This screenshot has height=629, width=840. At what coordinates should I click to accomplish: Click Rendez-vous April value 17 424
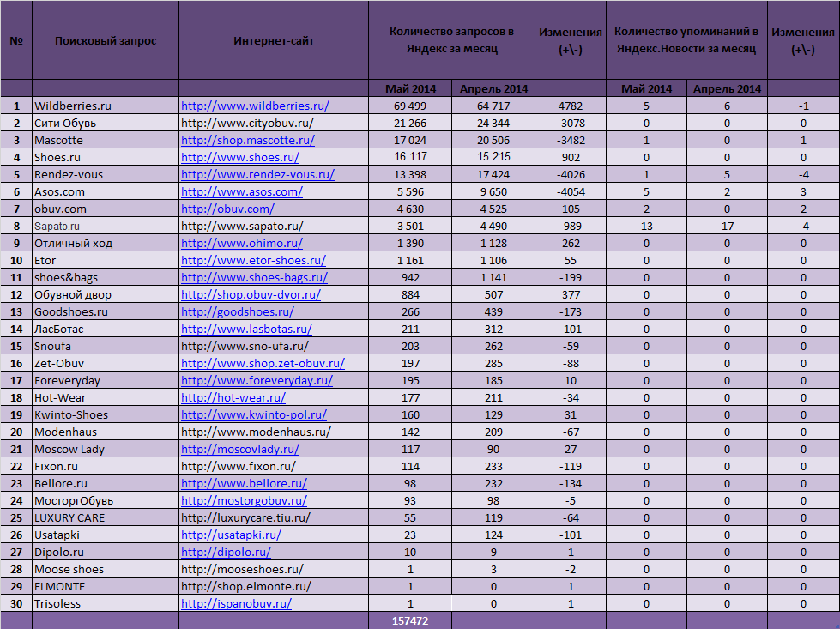[493, 175]
